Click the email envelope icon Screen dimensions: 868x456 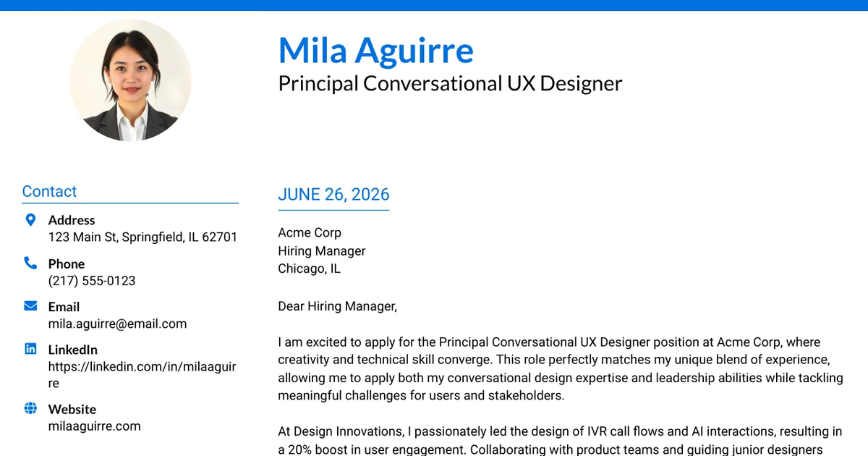click(x=30, y=306)
